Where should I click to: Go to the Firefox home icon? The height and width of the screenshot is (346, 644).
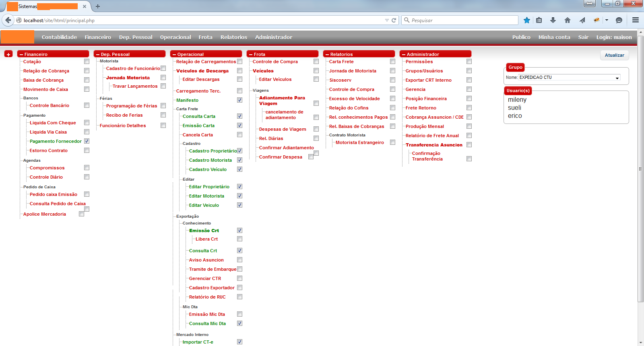(x=568, y=20)
